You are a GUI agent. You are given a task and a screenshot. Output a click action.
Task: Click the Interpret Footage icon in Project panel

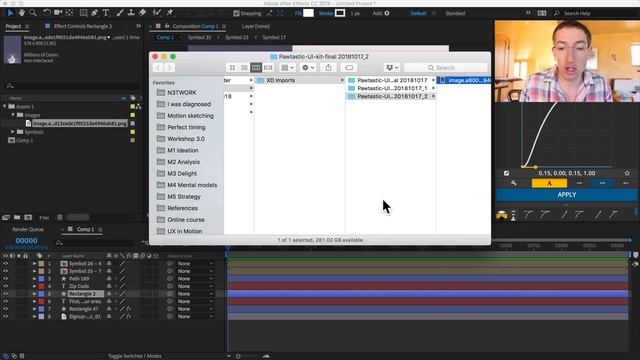click(x=6, y=218)
